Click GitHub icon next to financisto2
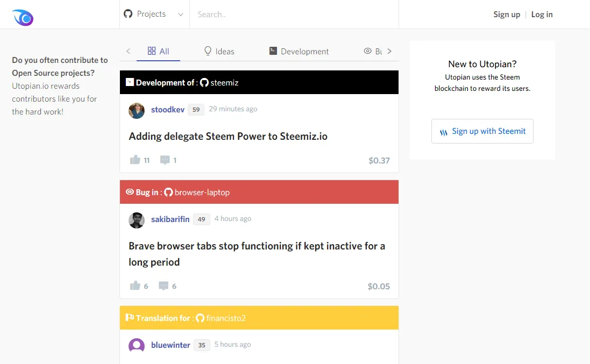590x364 pixels. click(x=200, y=318)
